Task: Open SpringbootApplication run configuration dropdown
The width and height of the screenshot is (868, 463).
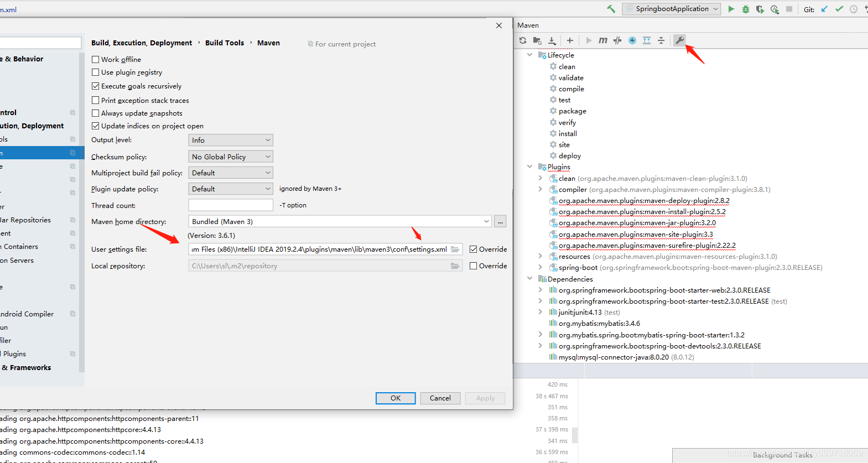Action: pyautogui.click(x=671, y=9)
